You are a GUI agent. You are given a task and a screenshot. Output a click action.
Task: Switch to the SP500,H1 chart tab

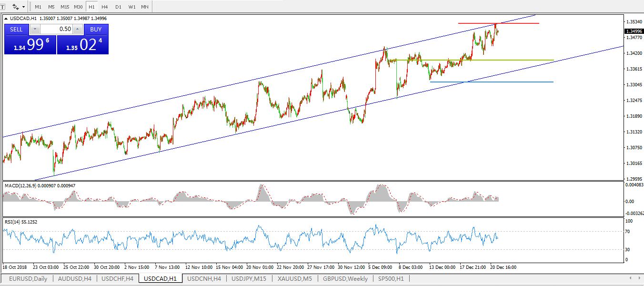click(x=391, y=278)
